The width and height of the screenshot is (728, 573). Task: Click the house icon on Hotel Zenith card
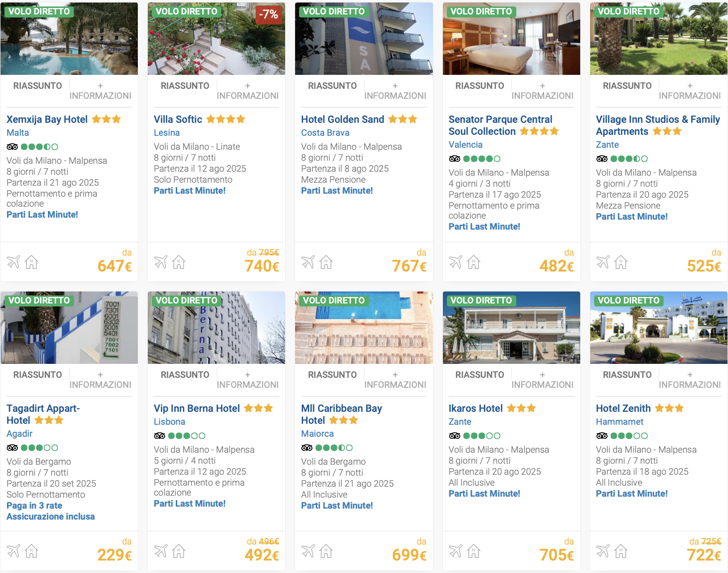(621, 551)
